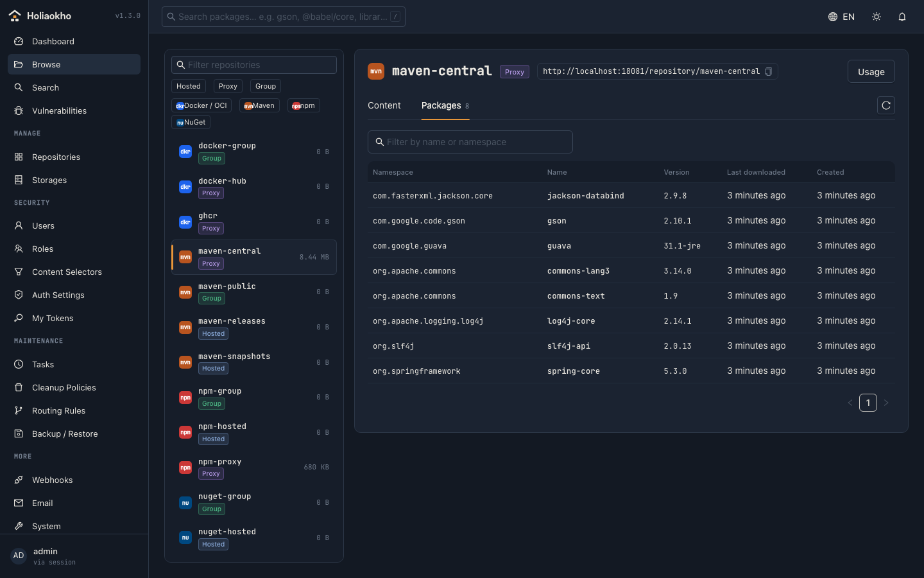Click the Roles icon in sidebar
Viewport: 924px width, 578px height.
point(19,249)
